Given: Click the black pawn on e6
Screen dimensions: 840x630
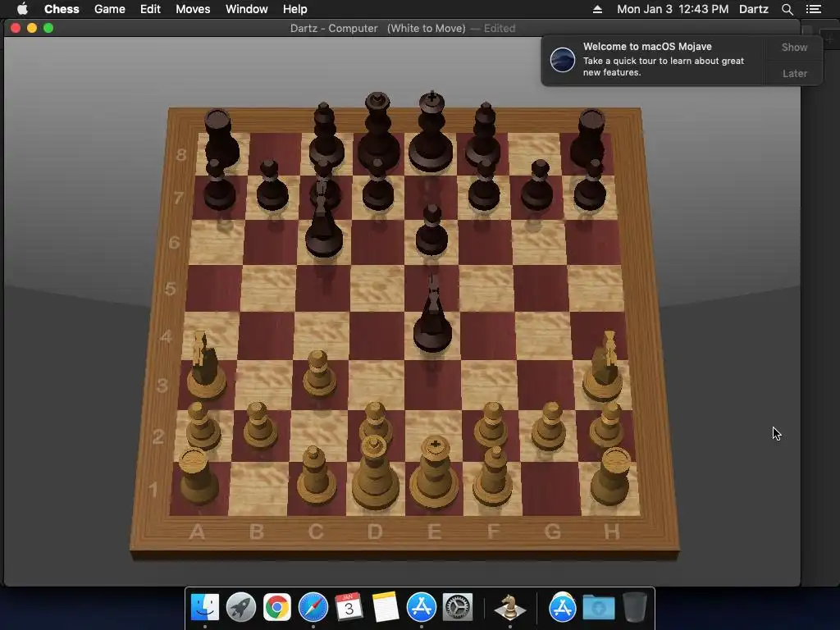Looking at the screenshot, I should pyautogui.click(x=431, y=231).
